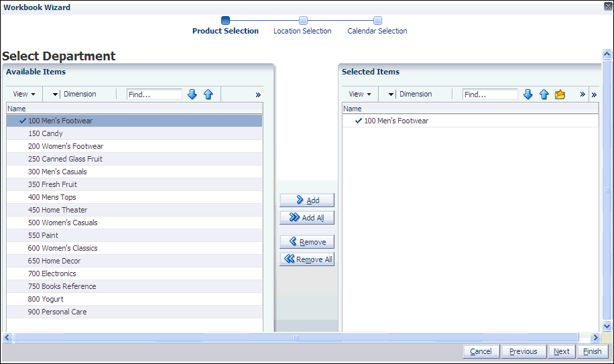
Task: Click vertical scrollbar up arrow
Action: [x=607, y=54]
